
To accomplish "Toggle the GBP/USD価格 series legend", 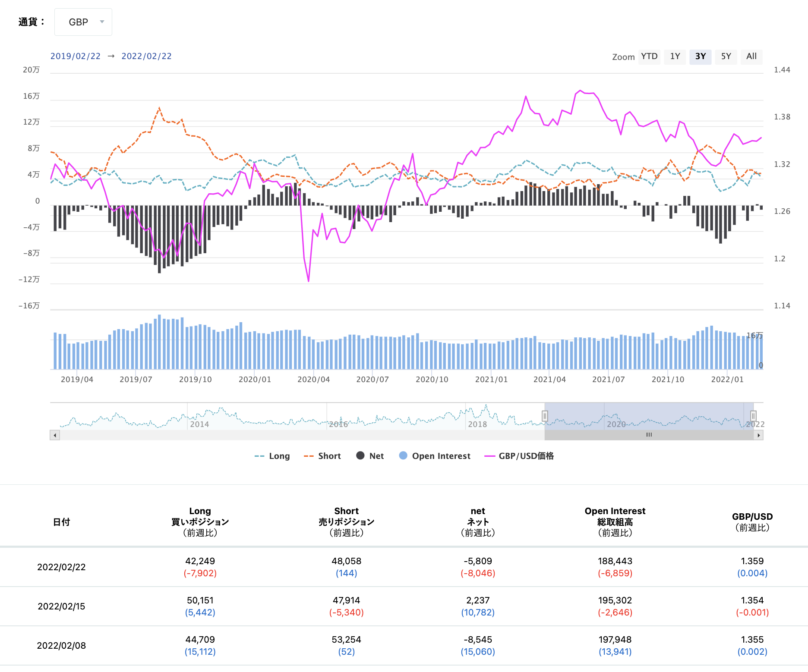I will click(519, 456).
